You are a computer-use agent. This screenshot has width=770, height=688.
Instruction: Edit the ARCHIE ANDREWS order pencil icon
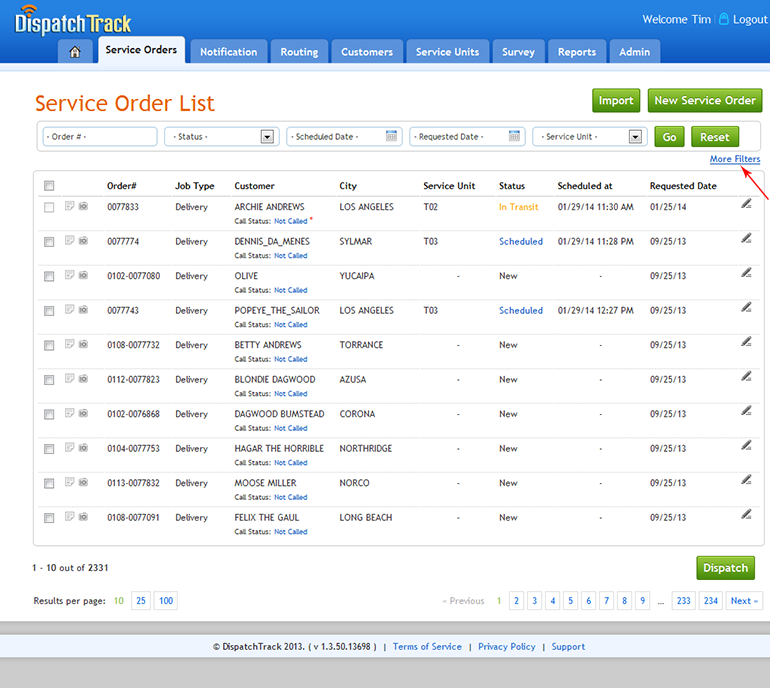coord(746,204)
